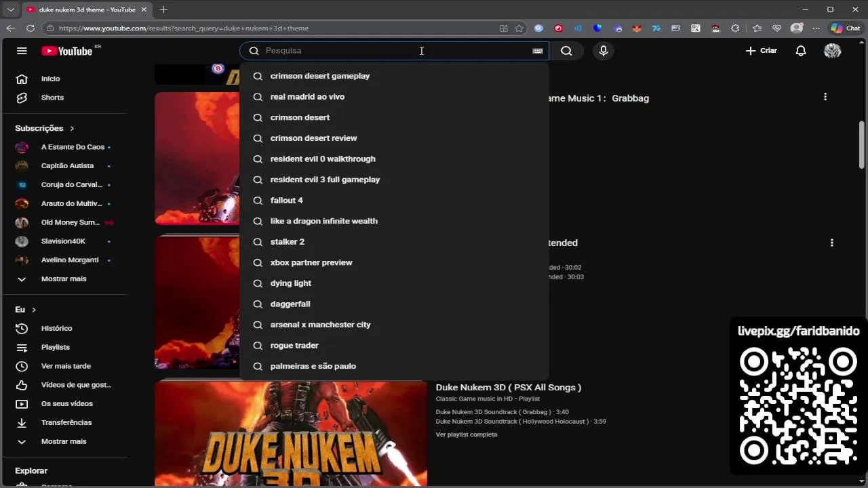
Task: Select suggestion rogue trader
Action: click(394, 346)
